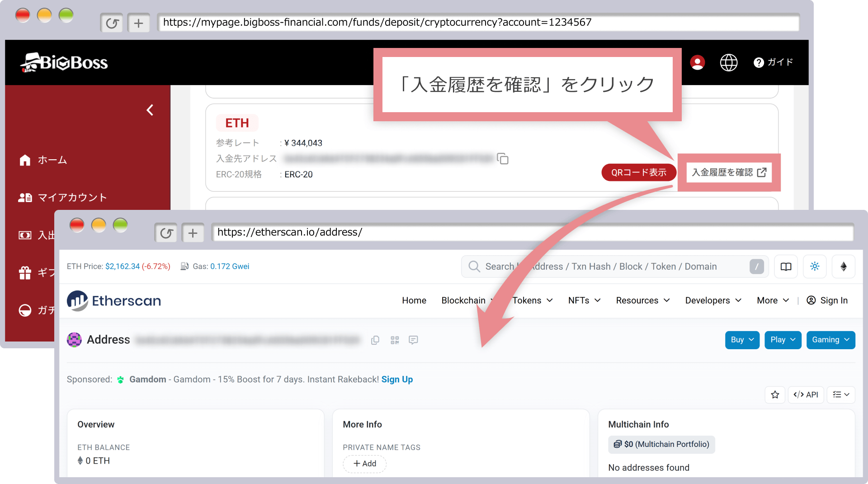
Task: Reload the BigBoss browser page
Action: pyautogui.click(x=112, y=23)
